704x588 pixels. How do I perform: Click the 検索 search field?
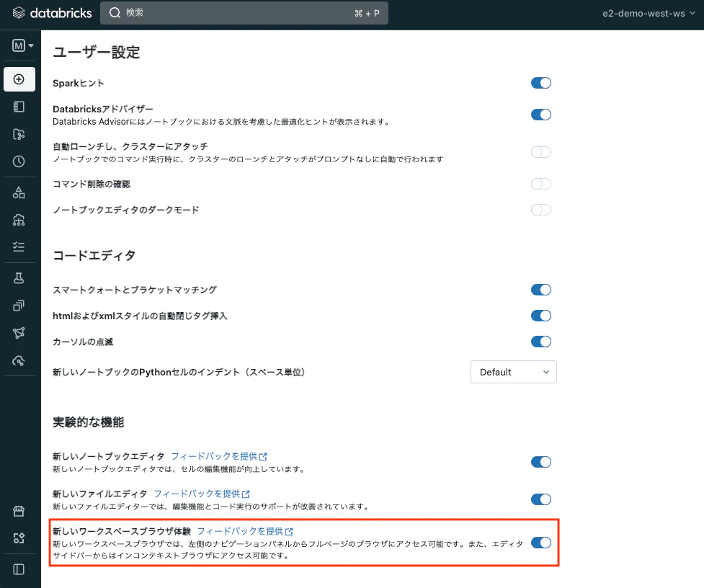point(244,12)
